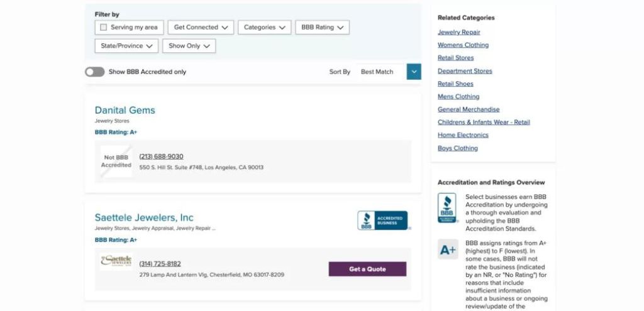The height and width of the screenshot is (311, 644).
Task: Open the Get Connected dropdown
Action: click(201, 28)
